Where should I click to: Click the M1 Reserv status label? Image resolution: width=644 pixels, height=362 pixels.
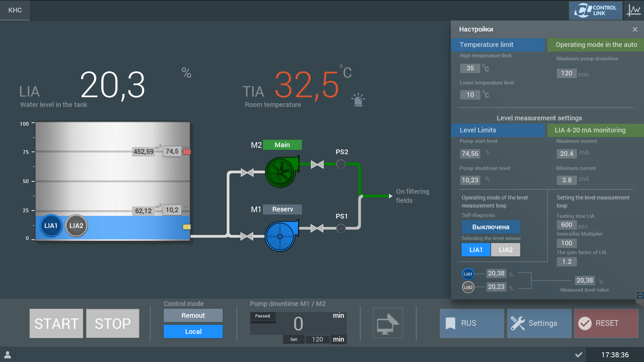[x=282, y=209]
